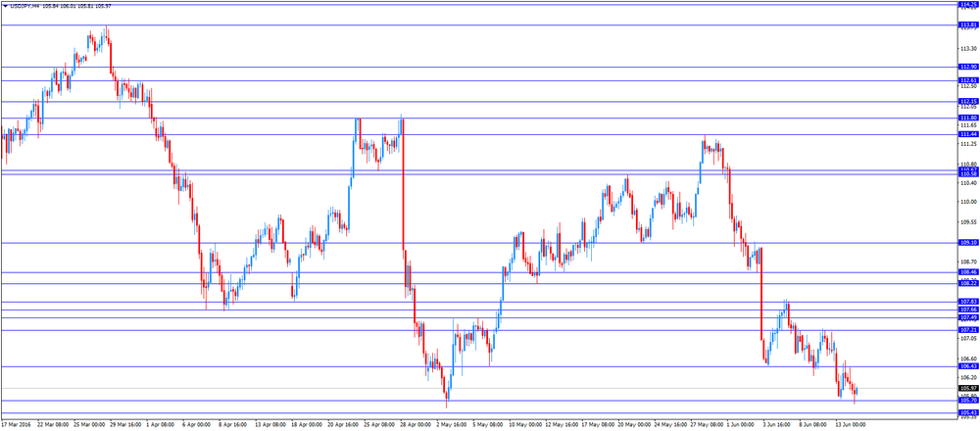This screenshot has width=980, height=431.
Task: Select the 112.90 price level label
Action: pyautogui.click(x=969, y=67)
